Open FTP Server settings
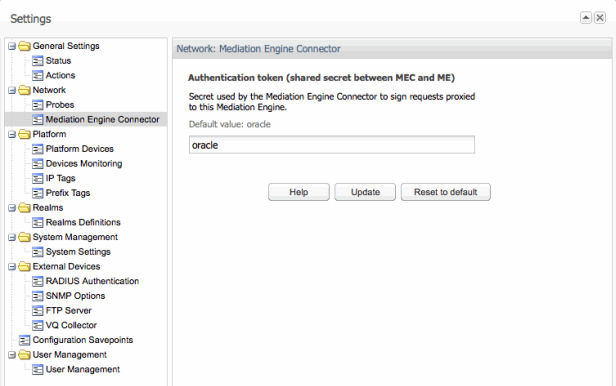616x386 pixels. pyautogui.click(x=68, y=311)
